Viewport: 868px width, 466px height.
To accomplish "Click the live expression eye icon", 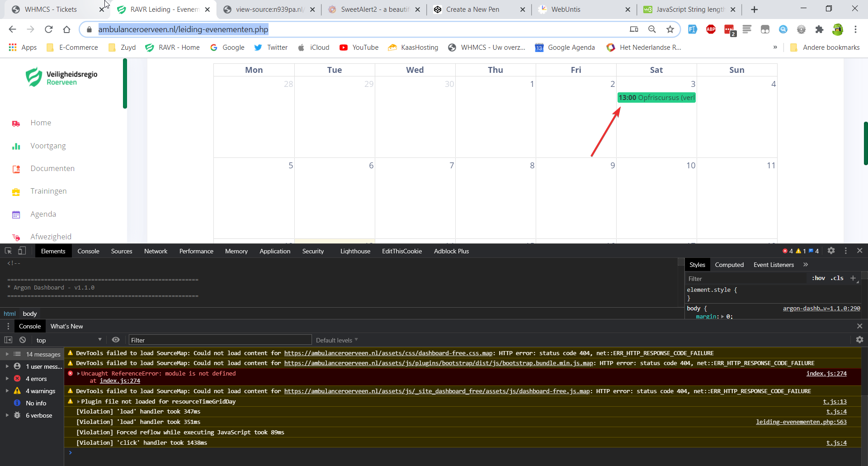I will pyautogui.click(x=116, y=340).
